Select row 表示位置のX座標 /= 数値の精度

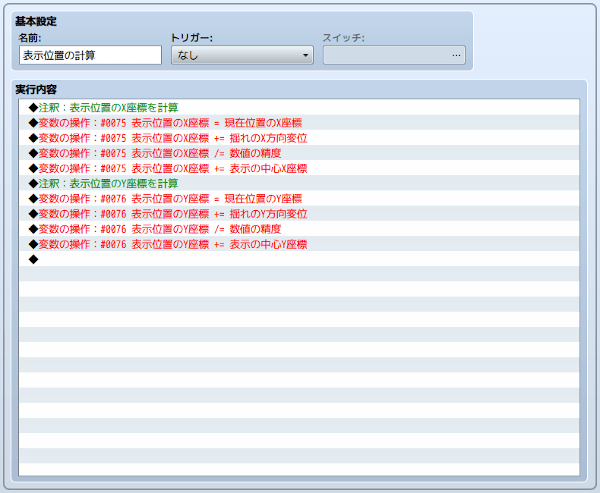pos(299,153)
